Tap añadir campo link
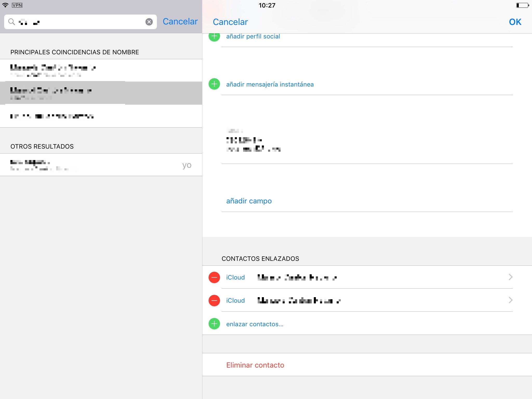Screen dimensions: 532x399 coord(249,201)
